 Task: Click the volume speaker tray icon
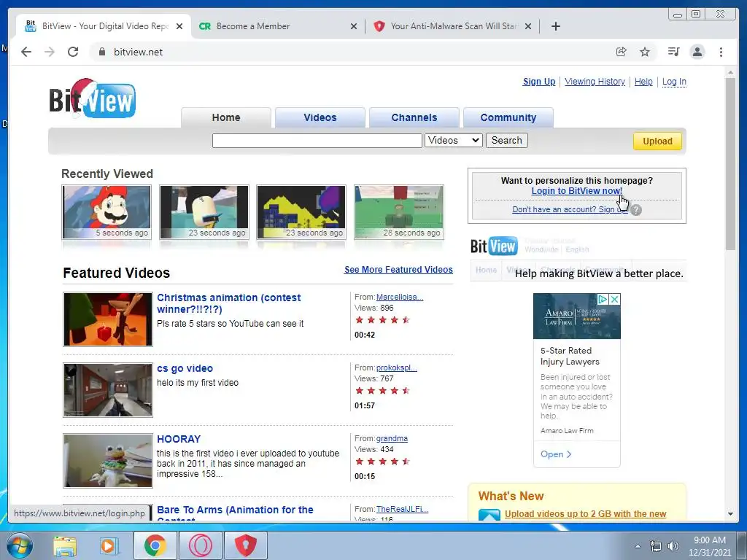pyautogui.click(x=673, y=546)
